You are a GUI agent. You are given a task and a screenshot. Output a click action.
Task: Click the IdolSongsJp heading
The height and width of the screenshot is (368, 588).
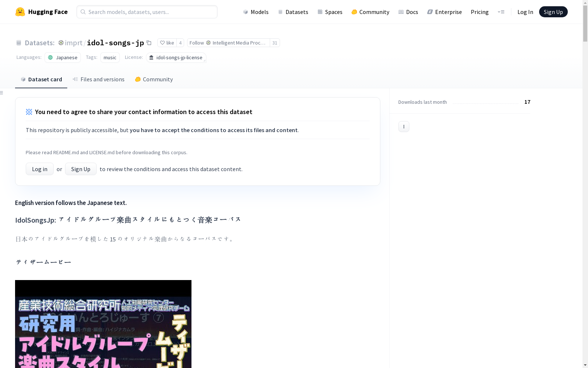128,220
